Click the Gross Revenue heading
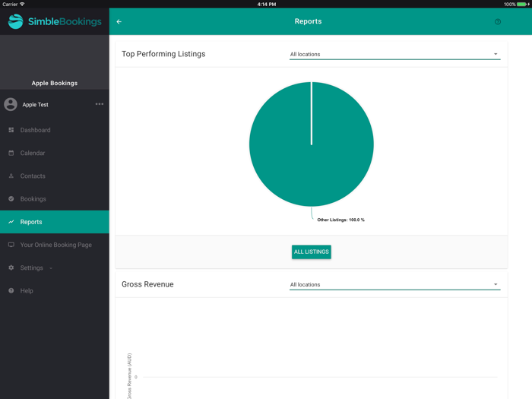Viewport: 532px width, 399px height. 147,284
